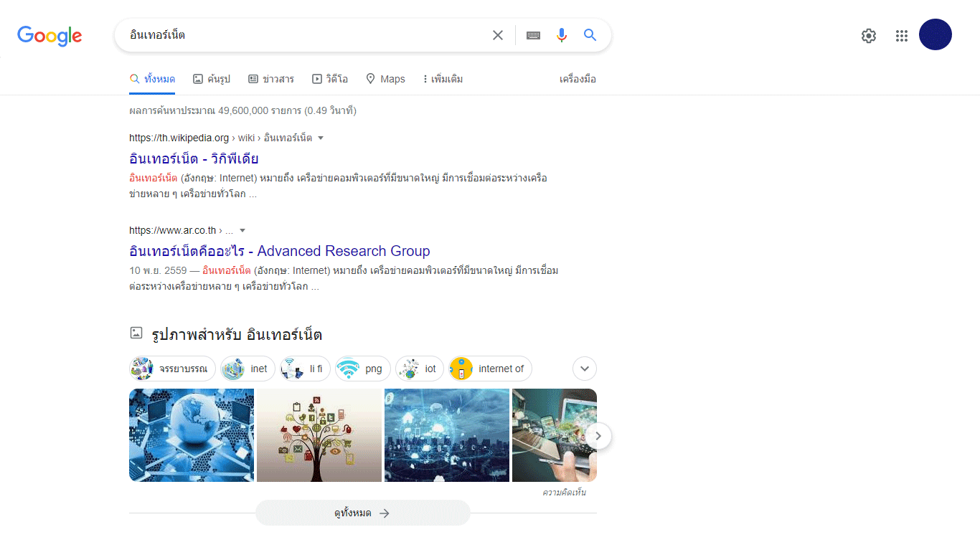Open the Google apps grid

coord(902,36)
